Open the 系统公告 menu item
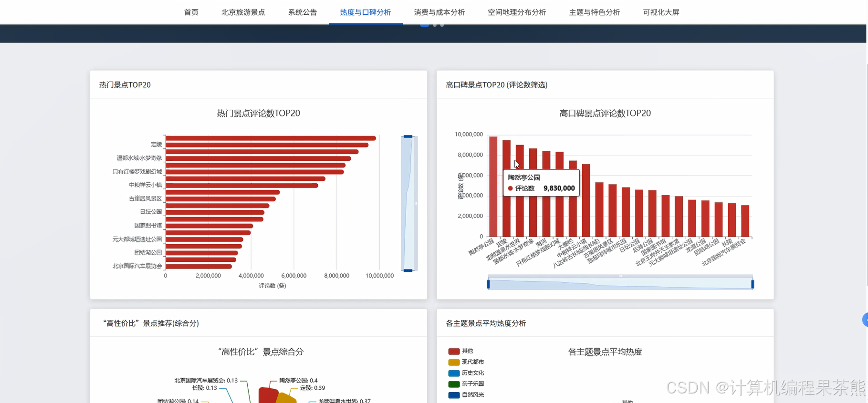Viewport: 868px width, 403px height. [303, 12]
